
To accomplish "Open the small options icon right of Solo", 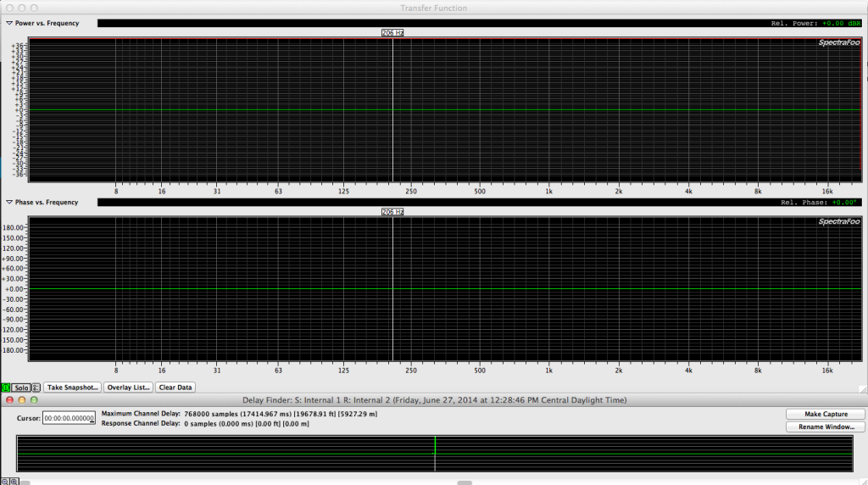I will [x=36, y=387].
